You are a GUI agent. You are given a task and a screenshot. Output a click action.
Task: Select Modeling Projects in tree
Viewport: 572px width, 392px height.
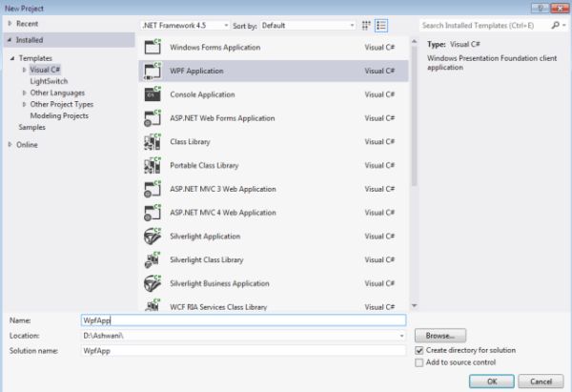point(59,115)
